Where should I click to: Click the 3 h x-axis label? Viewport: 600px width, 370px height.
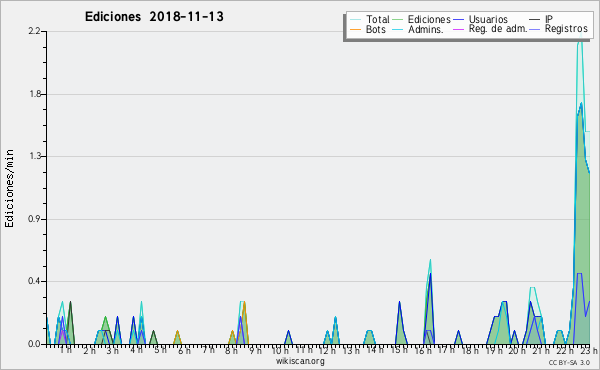tap(112, 350)
